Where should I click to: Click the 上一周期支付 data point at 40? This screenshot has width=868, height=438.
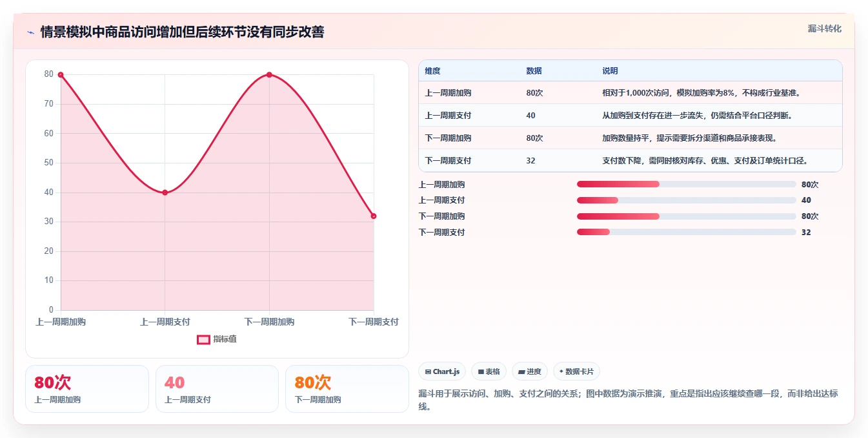165,193
